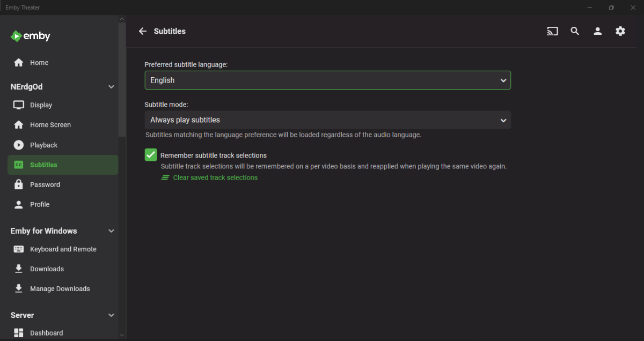Open the settings gear icon
Screen dimensions: 644x341
620,31
